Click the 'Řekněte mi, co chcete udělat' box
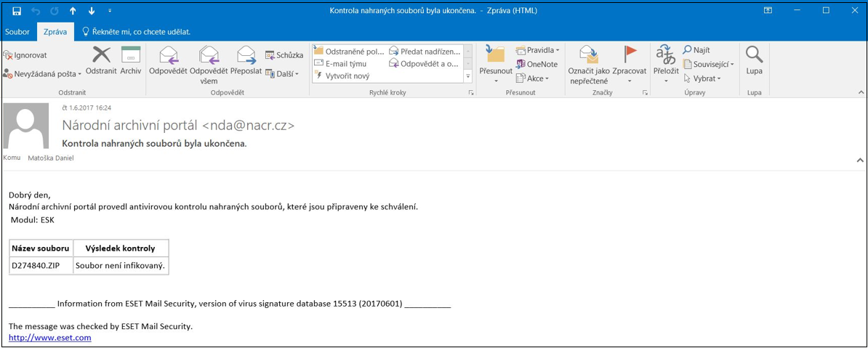 (136, 31)
